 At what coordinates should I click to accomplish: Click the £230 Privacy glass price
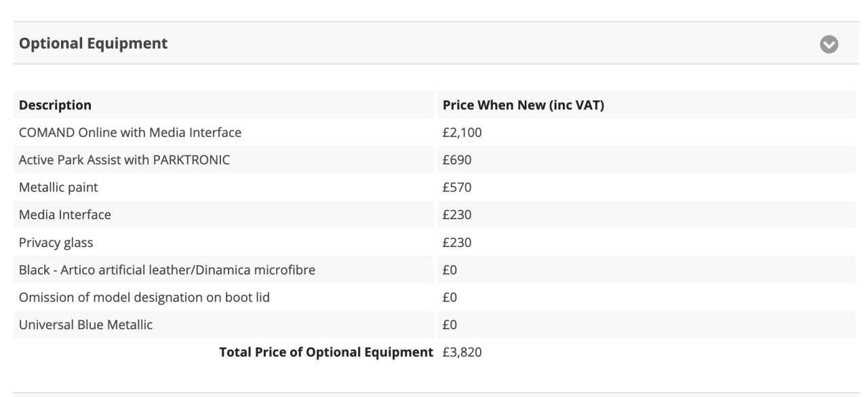pyautogui.click(x=456, y=242)
